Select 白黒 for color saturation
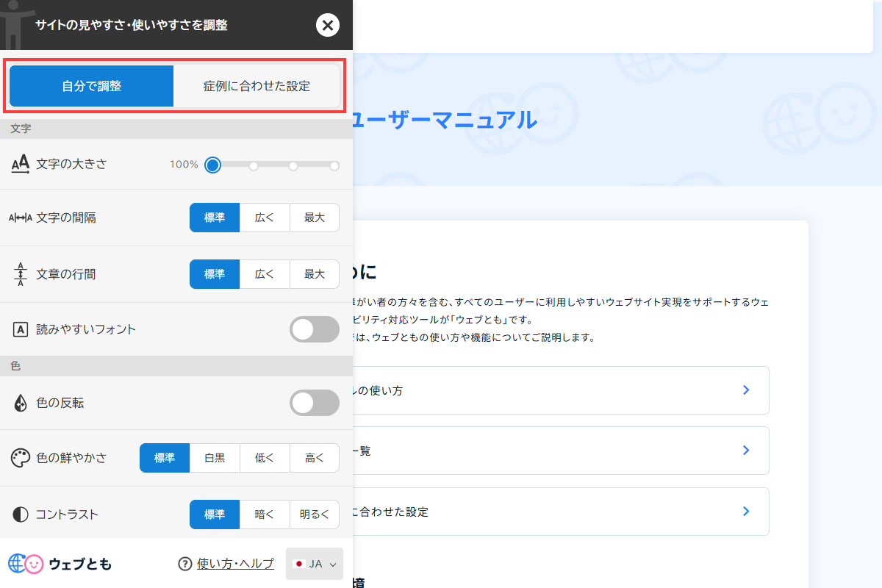This screenshot has width=882, height=588. click(x=215, y=457)
